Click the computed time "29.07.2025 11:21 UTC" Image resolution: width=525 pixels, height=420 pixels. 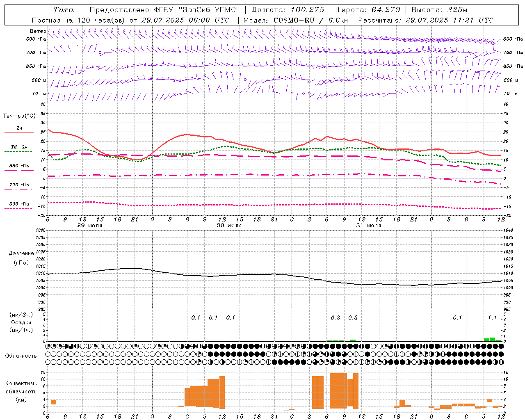point(449,20)
